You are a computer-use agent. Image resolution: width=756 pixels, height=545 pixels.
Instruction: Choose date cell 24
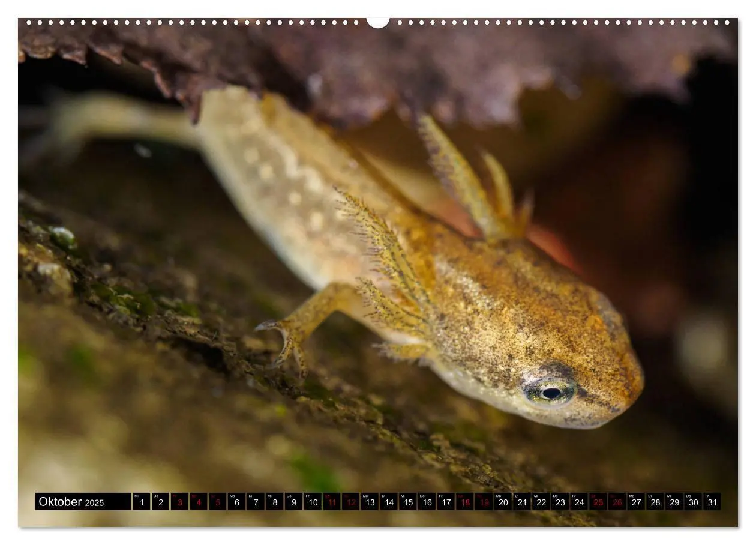[x=578, y=502]
